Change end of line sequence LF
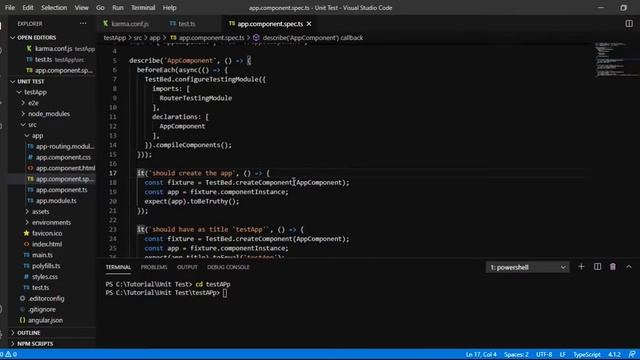This screenshot has height=360, width=640. pos(562,354)
